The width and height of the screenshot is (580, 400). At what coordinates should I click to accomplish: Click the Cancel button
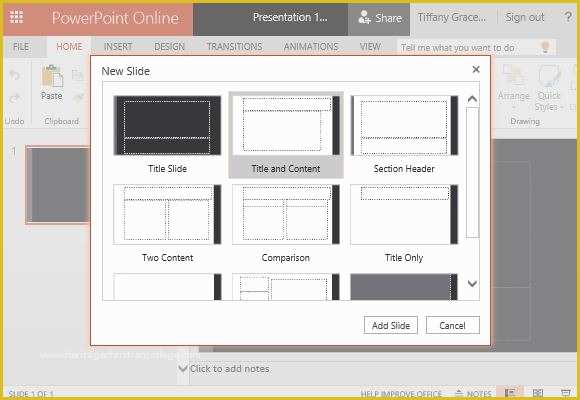point(452,325)
